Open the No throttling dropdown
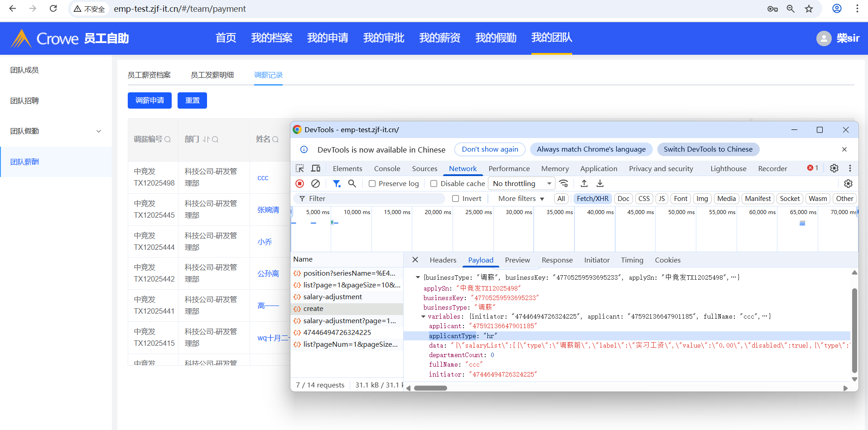 point(521,183)
